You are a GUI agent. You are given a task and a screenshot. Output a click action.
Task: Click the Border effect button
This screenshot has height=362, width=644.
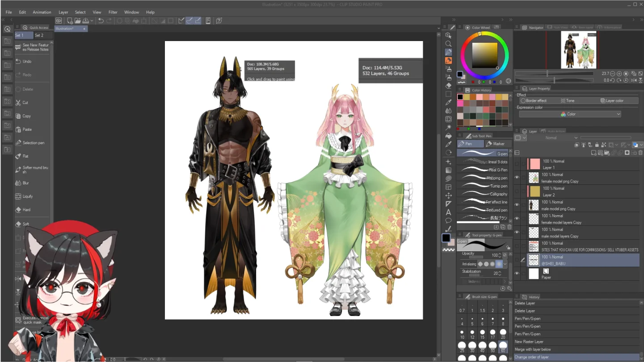pyautogui.click(x=534, y=101)
